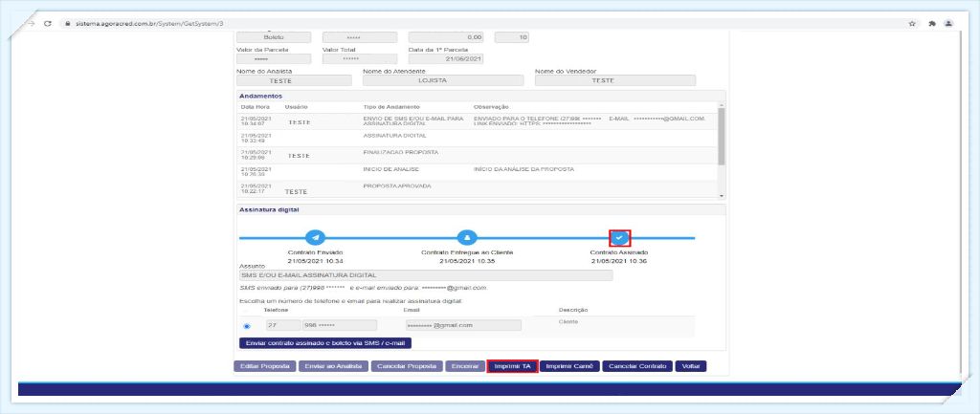
Task: Click the browser address bar URL
Action: [150, 24]
